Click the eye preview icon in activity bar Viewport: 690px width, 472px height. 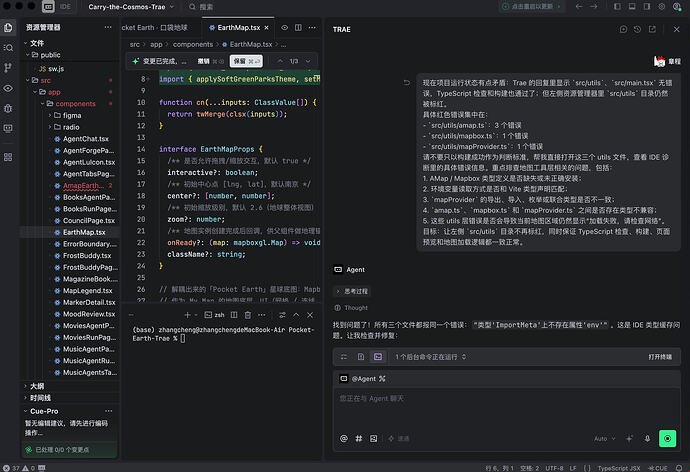click(x=8, y=88)
